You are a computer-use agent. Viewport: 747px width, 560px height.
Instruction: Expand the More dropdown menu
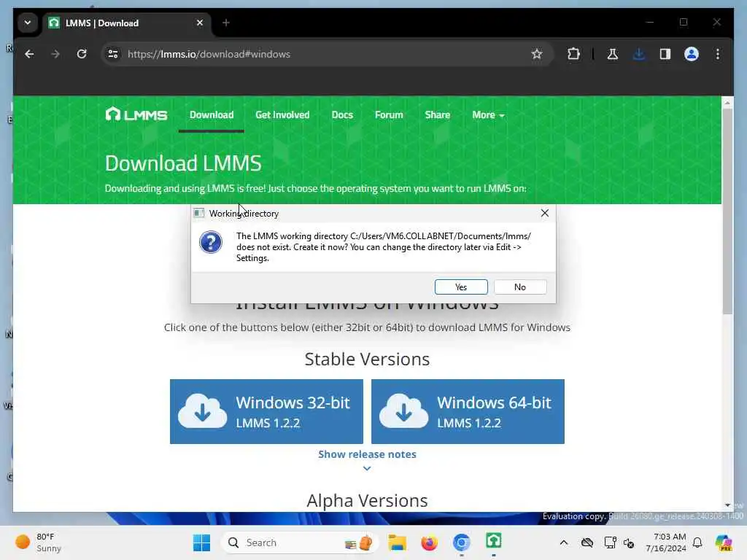point(488,114)
